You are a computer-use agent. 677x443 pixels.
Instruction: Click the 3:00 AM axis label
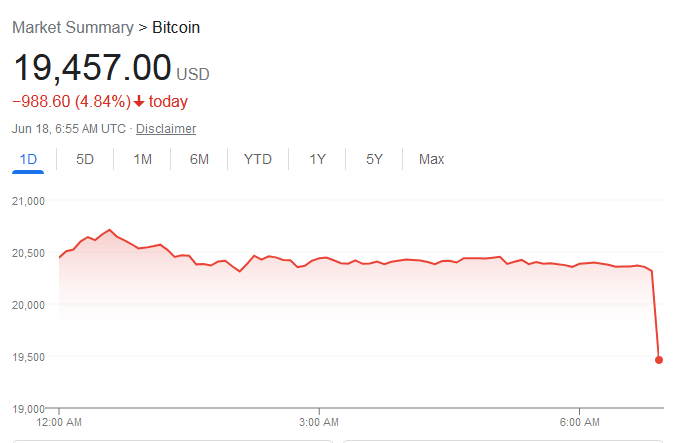(319, 422)
